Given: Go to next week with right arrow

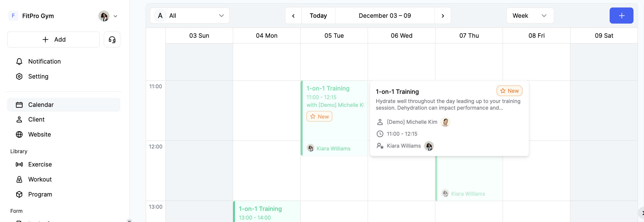Looking at the screenshot, I should 443,16.
